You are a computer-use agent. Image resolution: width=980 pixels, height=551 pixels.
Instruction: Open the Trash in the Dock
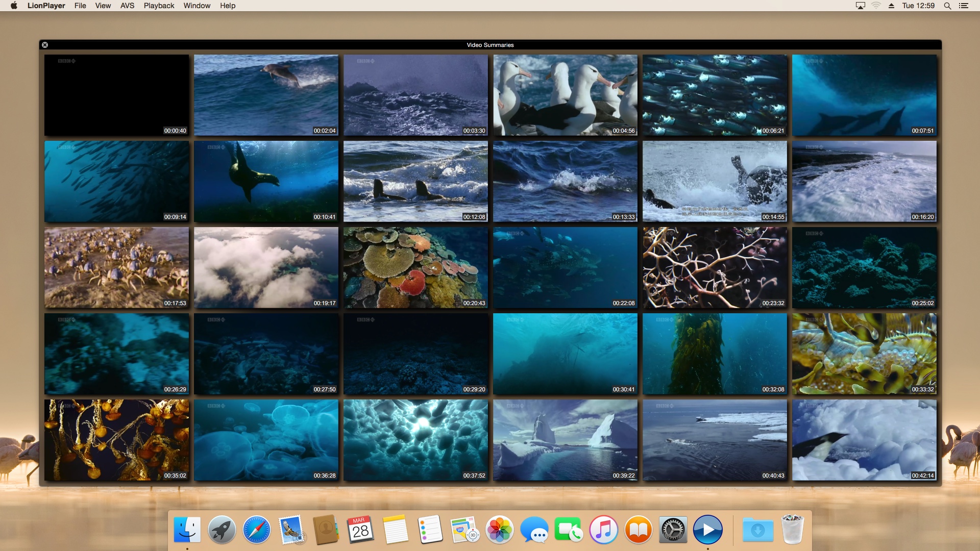(x=793, y=530)
